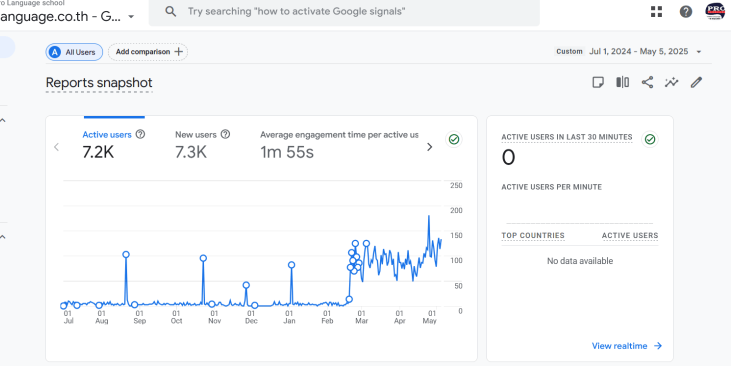Viewport: 731px width, 366px height.
Task: Click the New users help icon
Action: coord(225,134)
